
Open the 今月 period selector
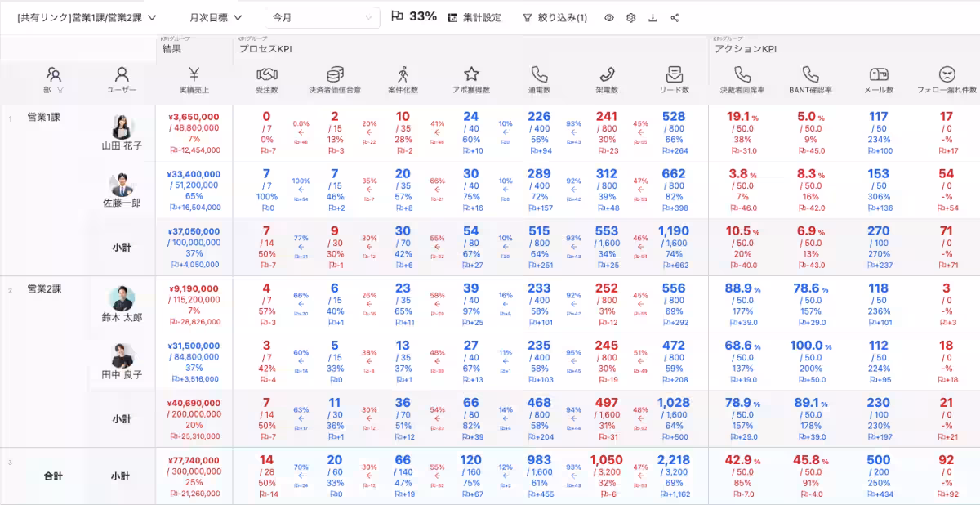click(323, 15)
